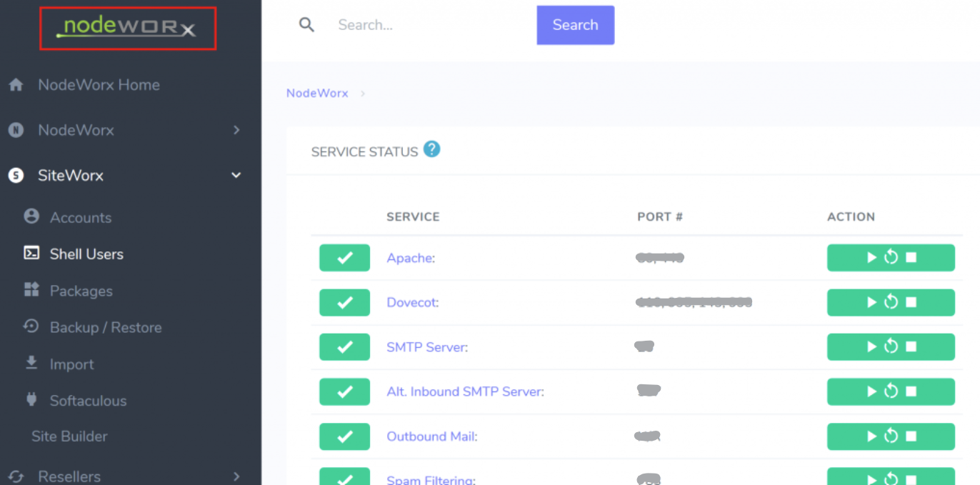Click SMTP Server green status checkmark
The height and width of the screenshot is (485, 980).
tap(344, 347)
